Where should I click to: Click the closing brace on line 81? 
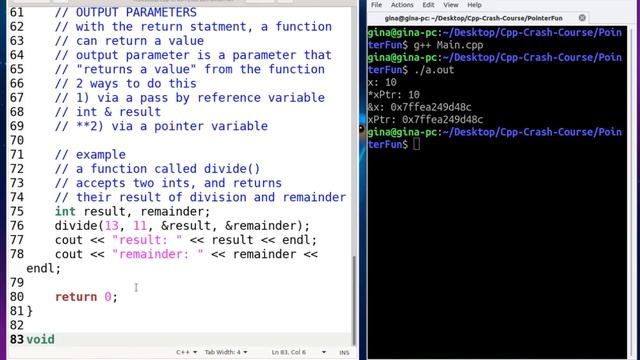click(29, 311)
